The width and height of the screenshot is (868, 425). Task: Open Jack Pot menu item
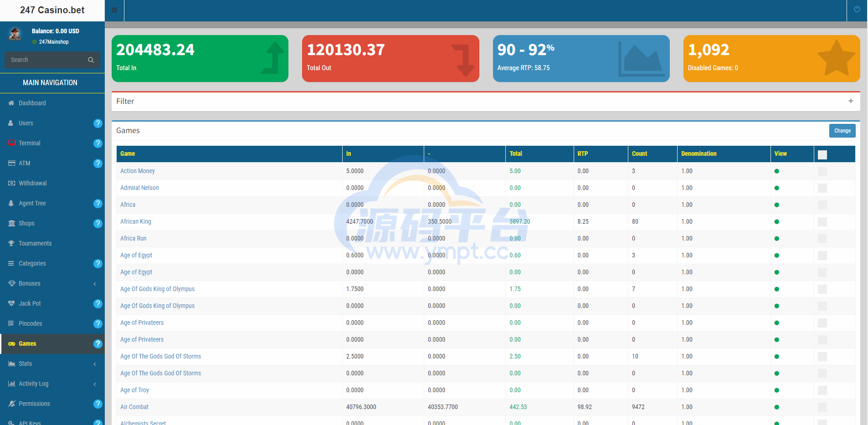click(52, 303)
